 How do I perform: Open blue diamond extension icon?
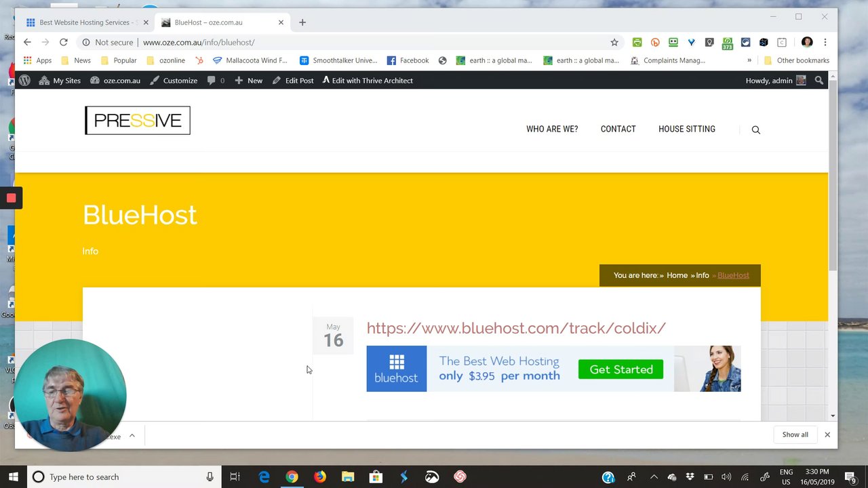(691, 42)
